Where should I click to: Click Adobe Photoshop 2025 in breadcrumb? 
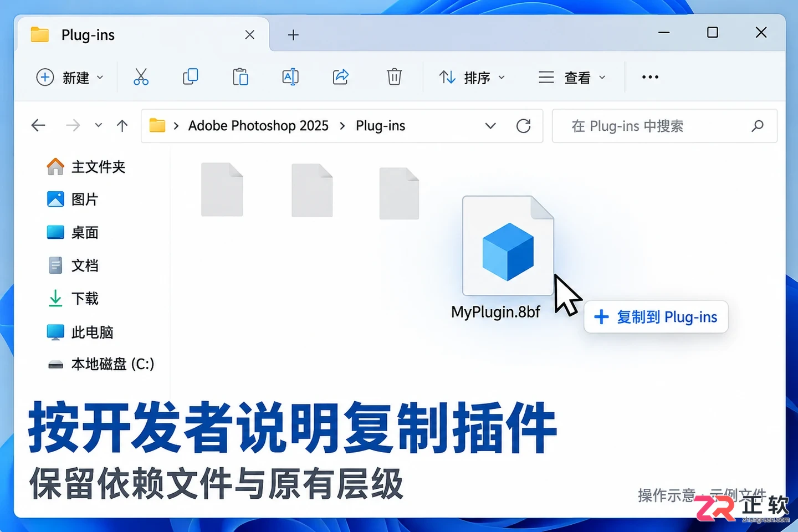(x=258, y=126)
